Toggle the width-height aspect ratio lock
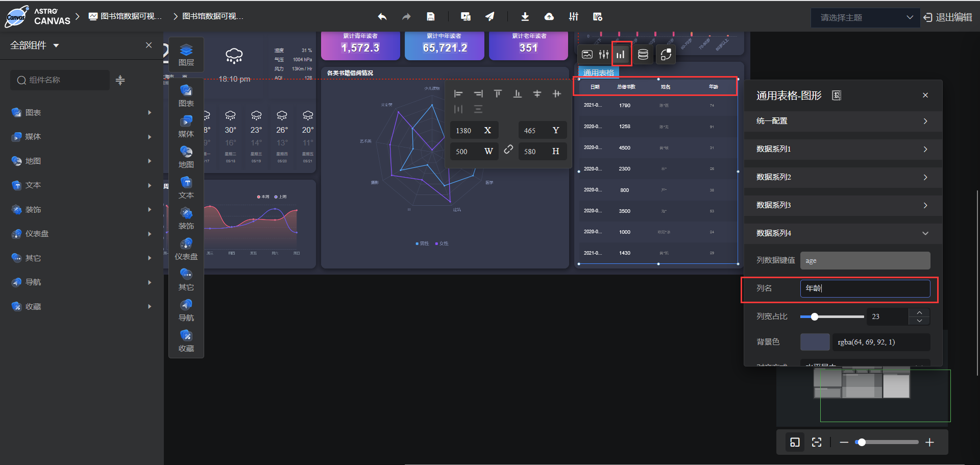This screenshot has height=465, width=980. 508,150
